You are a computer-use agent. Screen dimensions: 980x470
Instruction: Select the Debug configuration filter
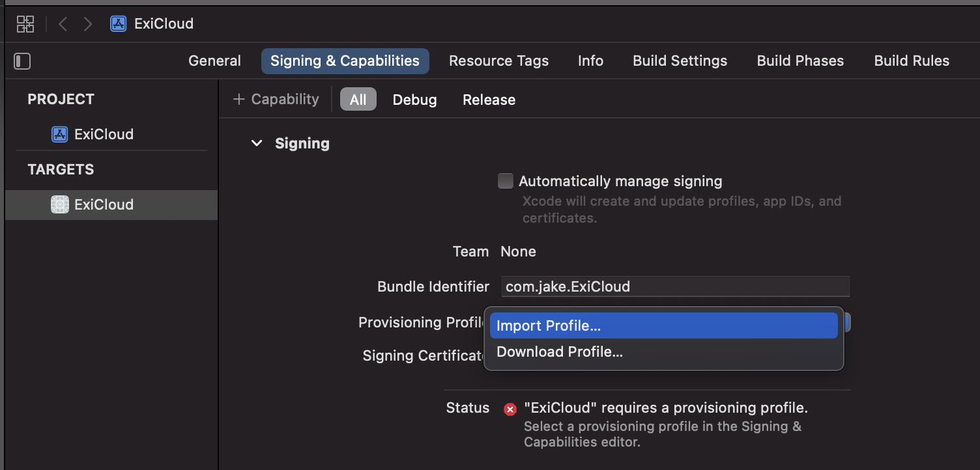[414, 100]
